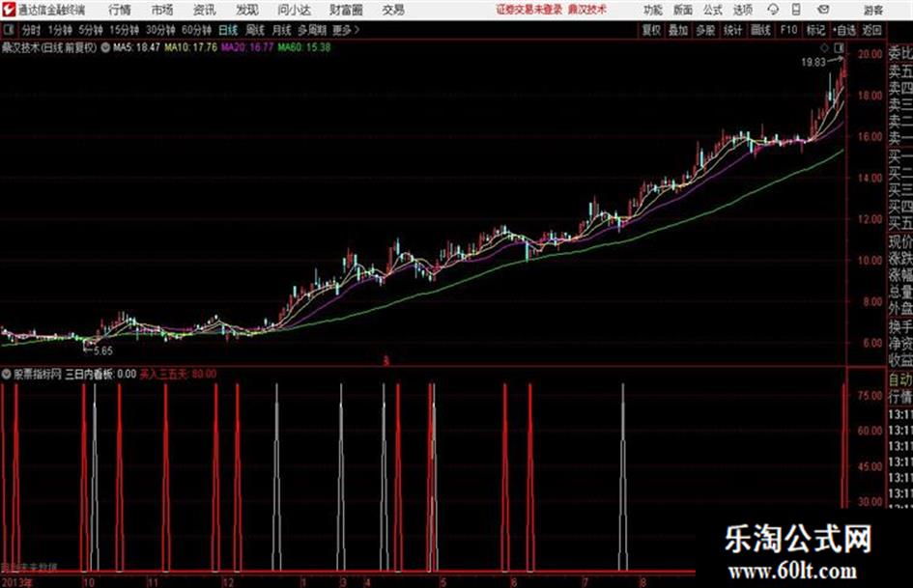The height and width of the screenshot is (588, 913).
Task: Click the 证券交易未登录 login status link
Action: pyautogui.click(x=529, y=10)
